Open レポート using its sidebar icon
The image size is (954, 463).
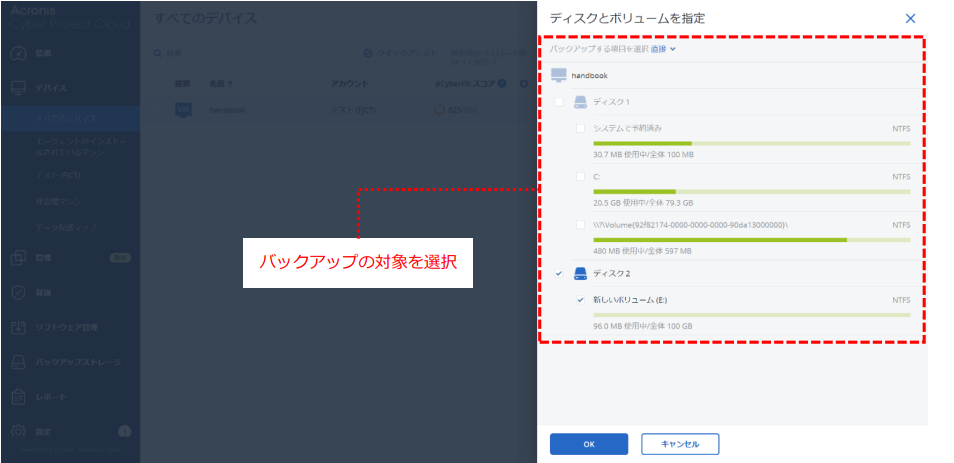pos(18,397)
